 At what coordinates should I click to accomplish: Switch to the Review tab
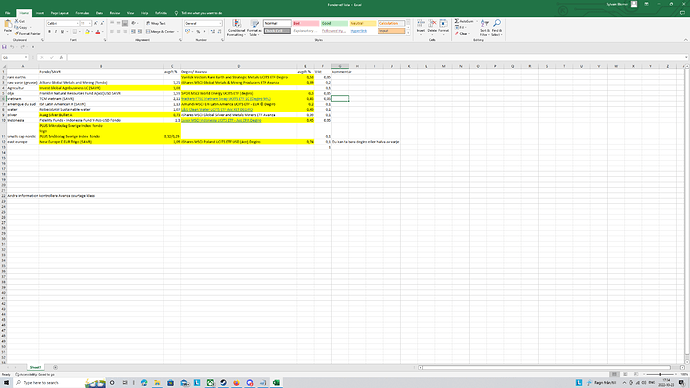(x=115, y=13)
